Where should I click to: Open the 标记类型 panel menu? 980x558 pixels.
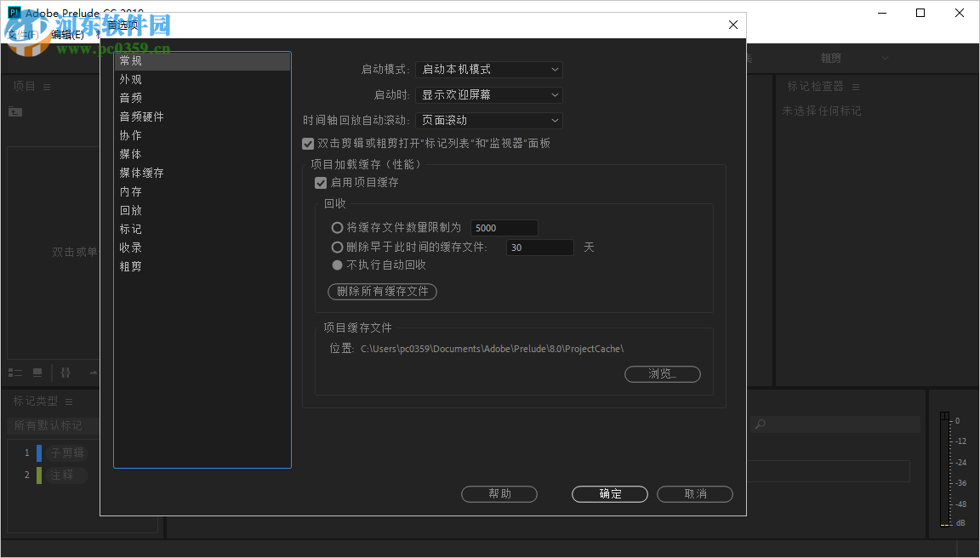click(70, 401)
